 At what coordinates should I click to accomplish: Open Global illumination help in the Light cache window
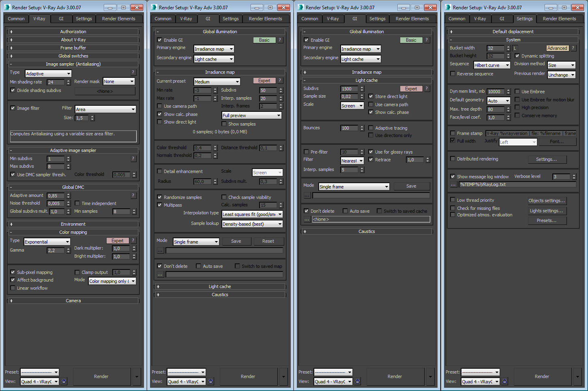click(x=427, y=40)
